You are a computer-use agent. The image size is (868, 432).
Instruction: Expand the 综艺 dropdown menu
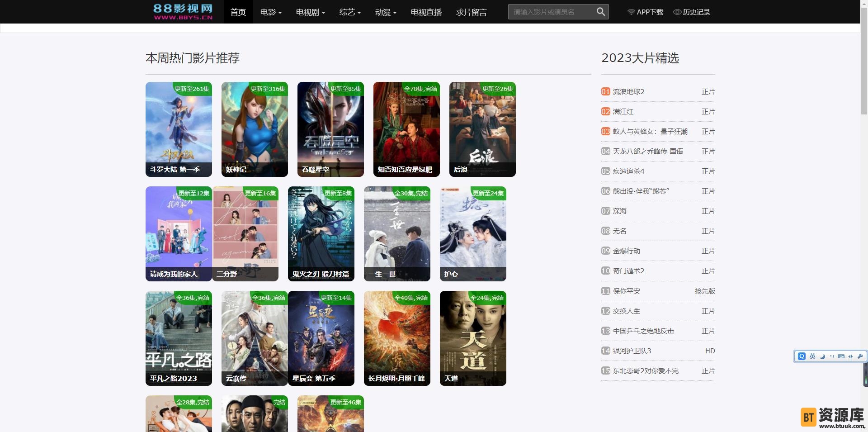[350, 12]
